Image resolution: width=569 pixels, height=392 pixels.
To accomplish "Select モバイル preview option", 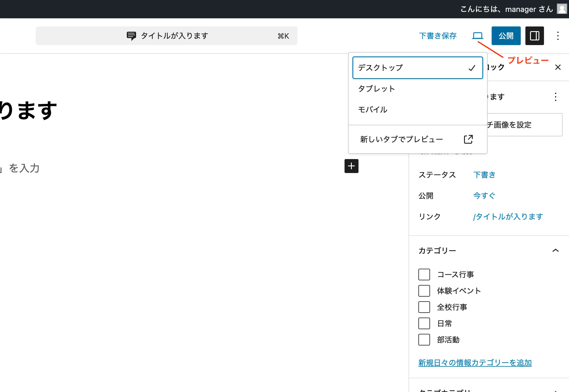I will point(418,110).
